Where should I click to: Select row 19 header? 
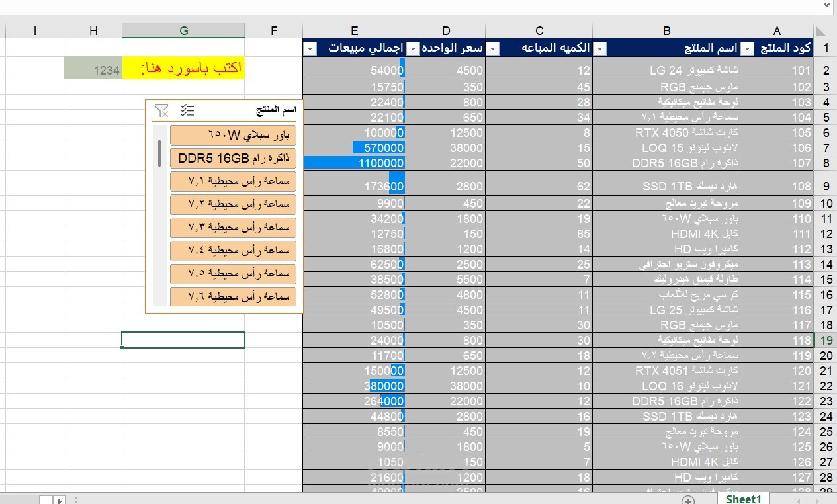pyautogui.click(x=826, y=340)
